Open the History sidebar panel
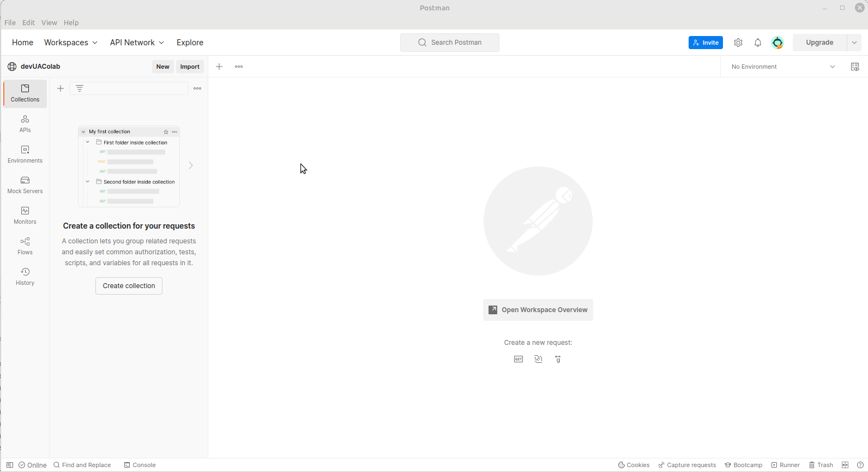Image resolution: width=868 pixels, height=472 pixels. 25,277
